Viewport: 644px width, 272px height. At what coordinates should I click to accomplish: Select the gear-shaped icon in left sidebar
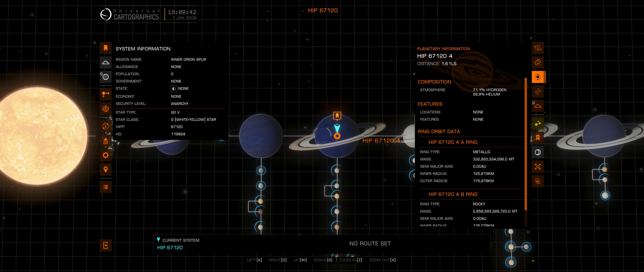(x=106, y=155)
